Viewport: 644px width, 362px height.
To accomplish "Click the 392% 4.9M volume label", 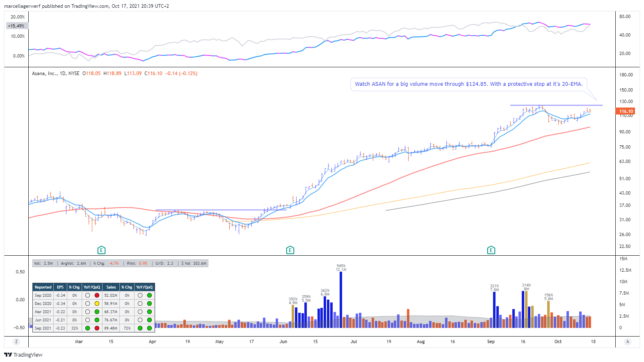I will click(293, 301).
